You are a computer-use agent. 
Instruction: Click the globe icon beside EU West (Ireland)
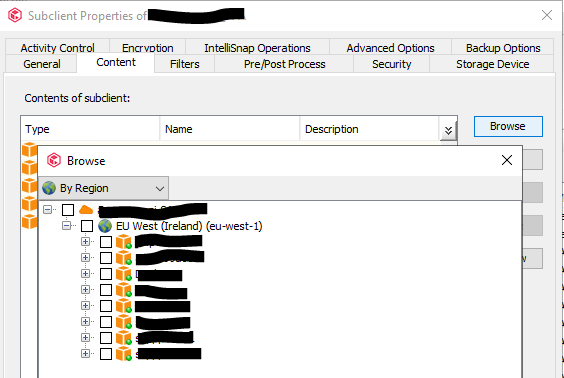(x=105, y=226)
